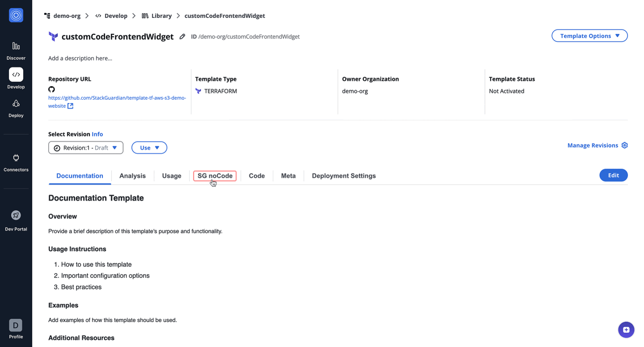Image resolution: width=644 pixels, height=347 pixels.
Task: Open the Revision:1 Draft selector
Action: click(86, 148)
